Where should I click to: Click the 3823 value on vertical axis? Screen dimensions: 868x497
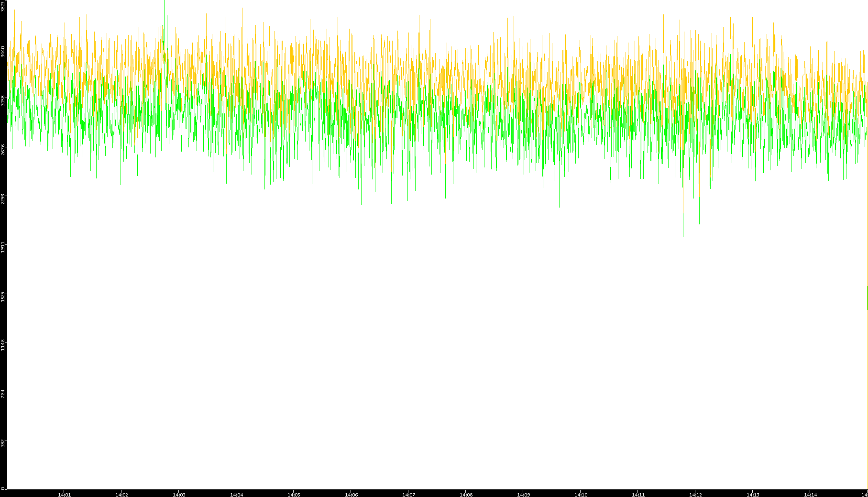(x=3, y=6)
